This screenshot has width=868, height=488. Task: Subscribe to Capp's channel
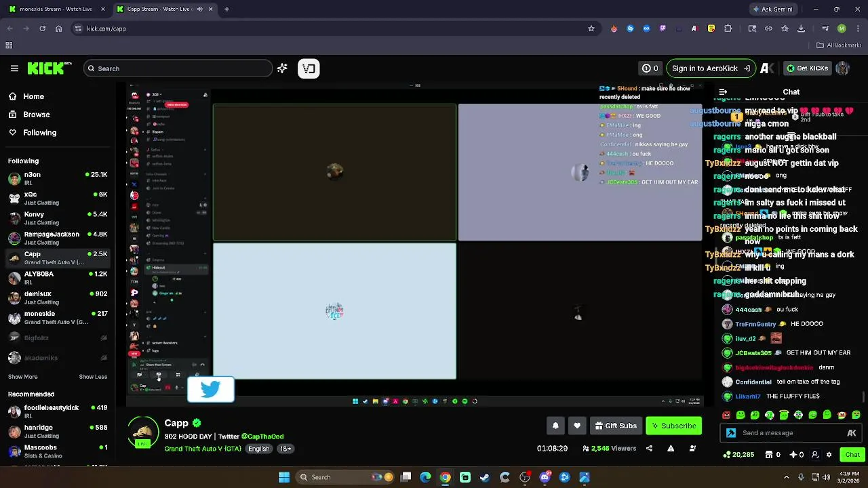[x=674, y=426]
